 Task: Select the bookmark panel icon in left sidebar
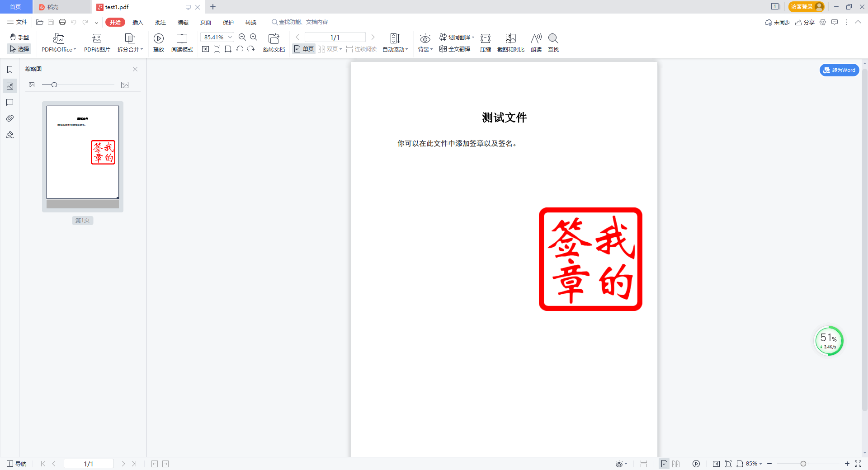click(x=10, y=70)
